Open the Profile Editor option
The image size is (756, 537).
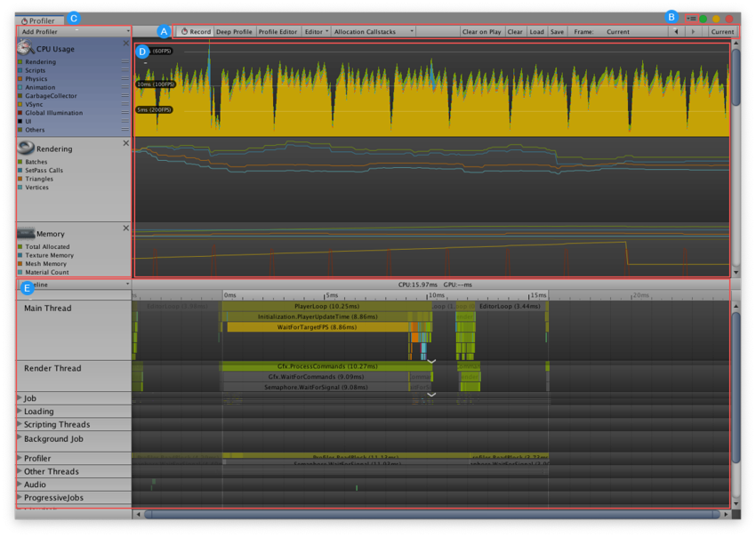(x=277, y=31)
